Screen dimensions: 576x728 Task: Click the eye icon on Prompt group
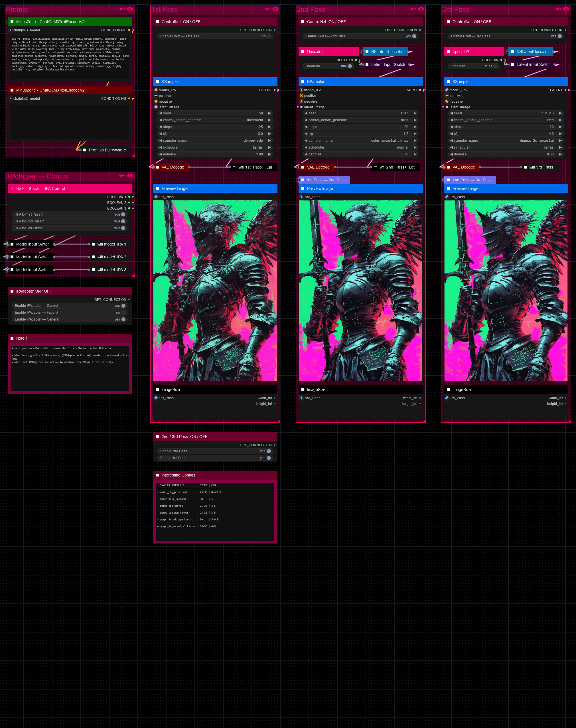click(130, 9)
